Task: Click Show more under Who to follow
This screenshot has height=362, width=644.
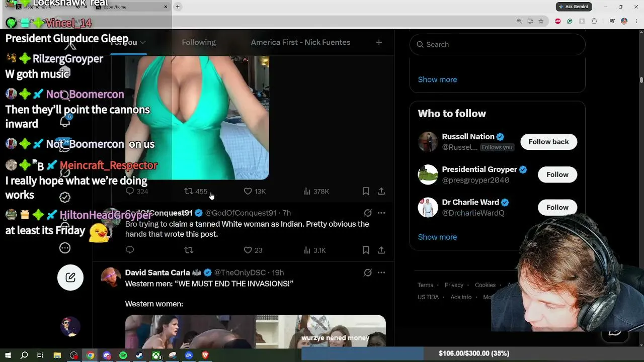Action: [437, 237]
